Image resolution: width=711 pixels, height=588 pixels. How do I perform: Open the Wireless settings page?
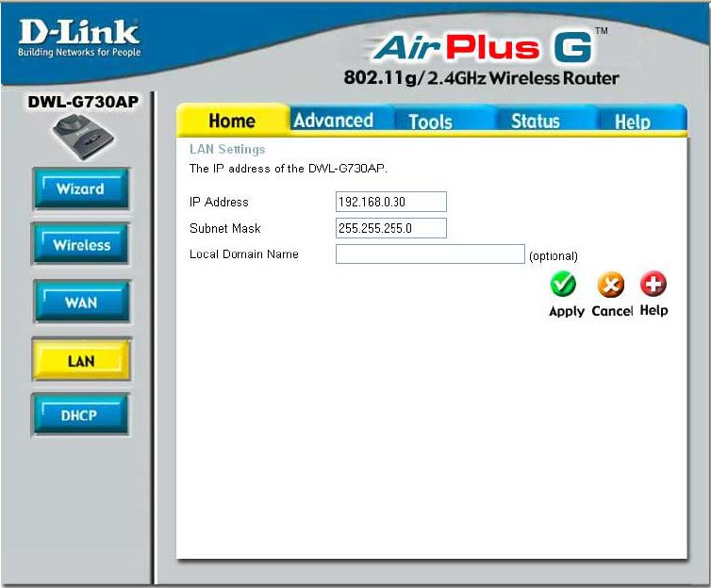(81, 244)
